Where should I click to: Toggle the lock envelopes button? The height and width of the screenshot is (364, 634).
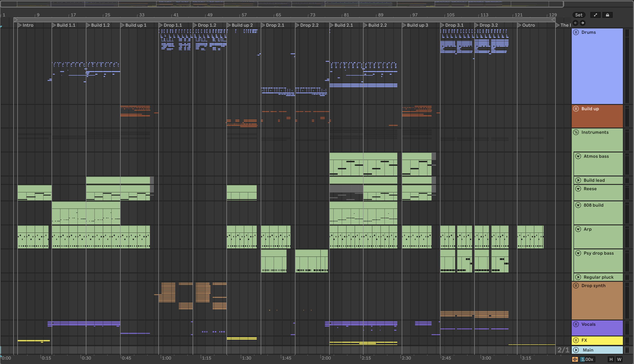[607, 15]
